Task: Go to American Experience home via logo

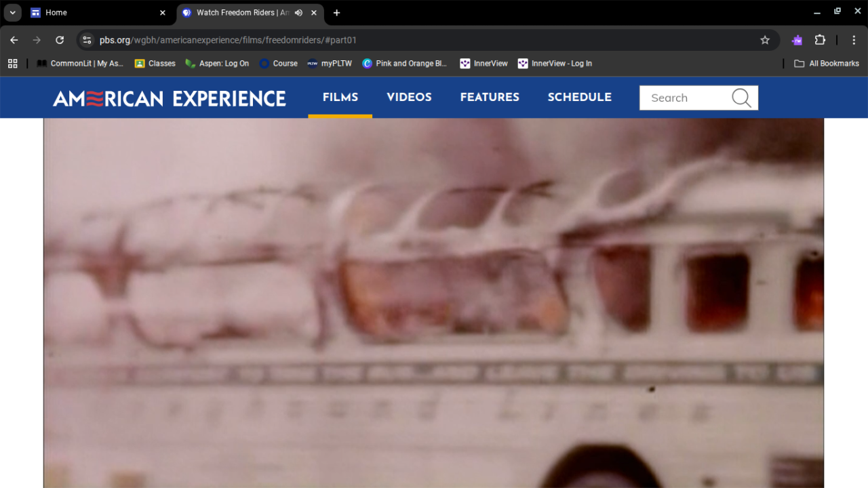Action: [x=170, y=98]
